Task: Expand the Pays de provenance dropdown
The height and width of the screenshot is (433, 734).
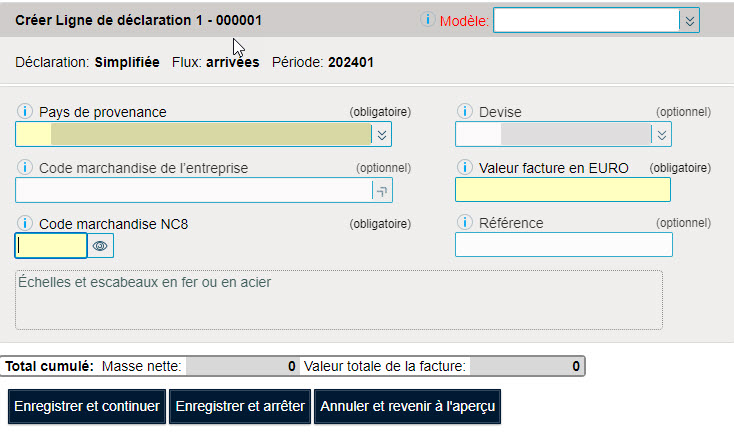Action: click(382, 135)
